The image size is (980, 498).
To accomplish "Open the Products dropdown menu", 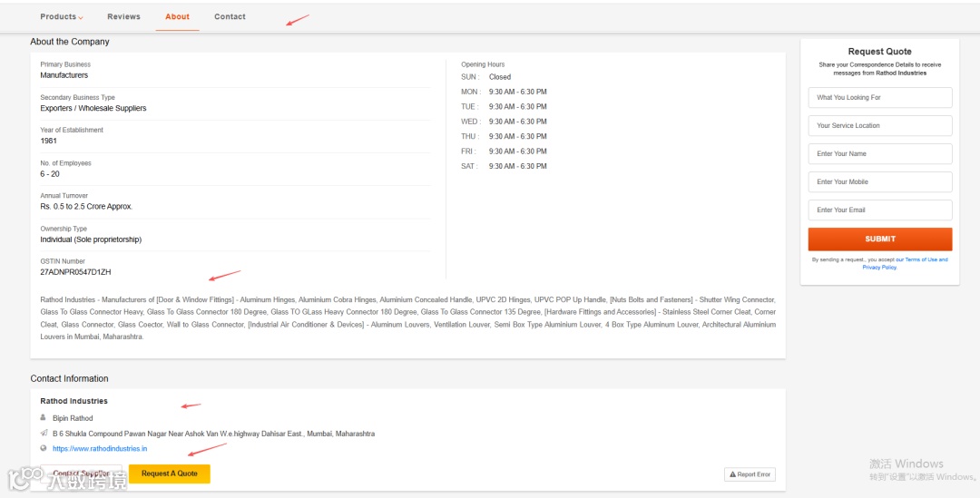I will tap(62, 17).
